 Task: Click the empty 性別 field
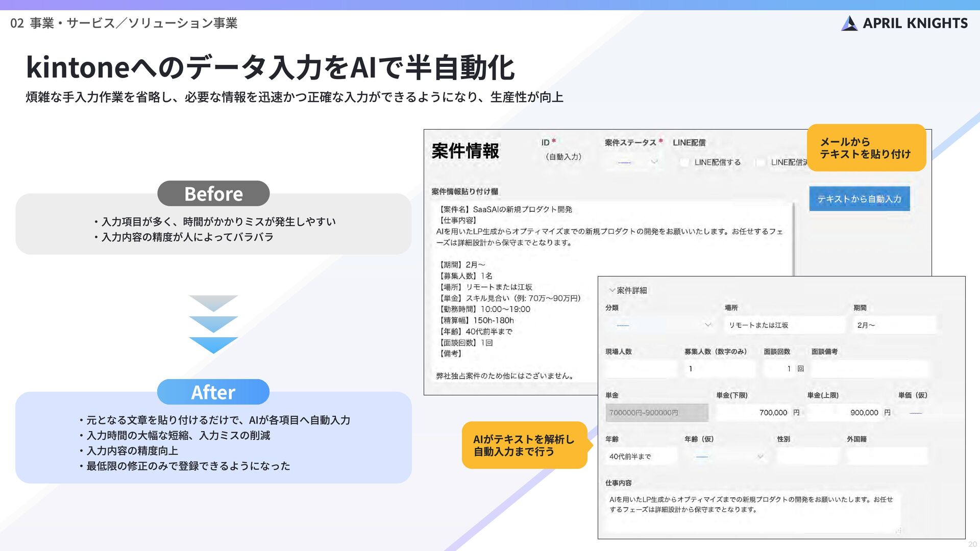point(808,457)
